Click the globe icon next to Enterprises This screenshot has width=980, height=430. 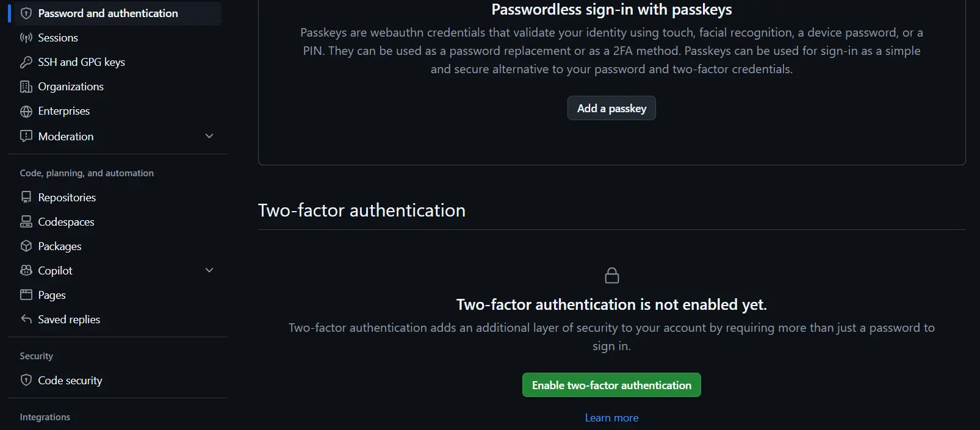click(26, 111)
